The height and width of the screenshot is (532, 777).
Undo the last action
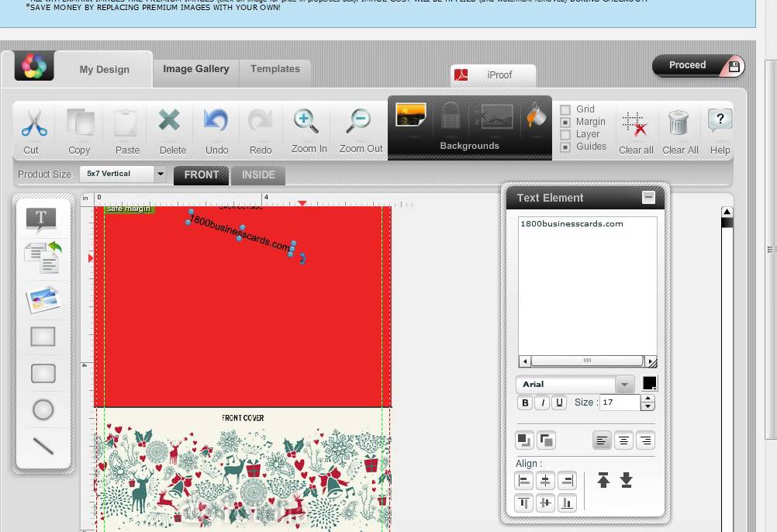216,120
